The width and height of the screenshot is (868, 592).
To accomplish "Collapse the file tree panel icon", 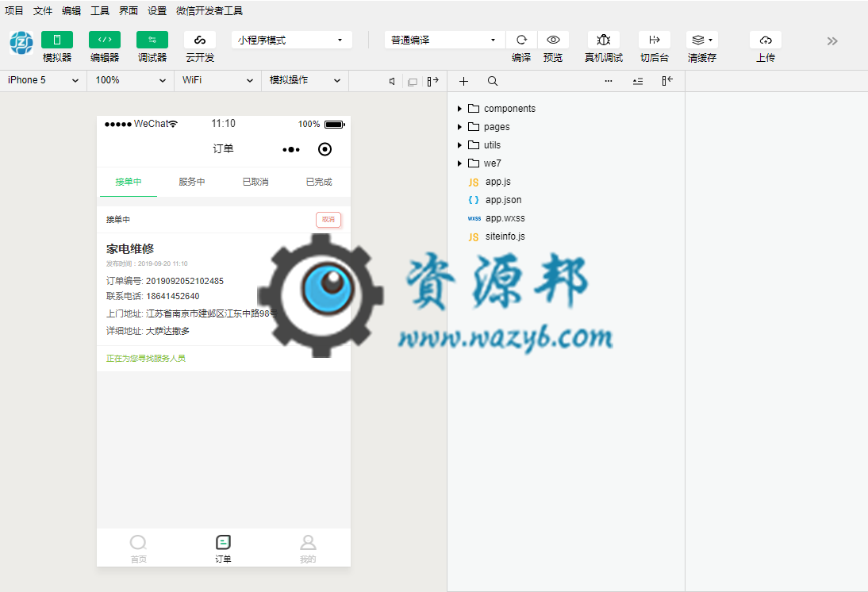I will [x=667, y=81].
